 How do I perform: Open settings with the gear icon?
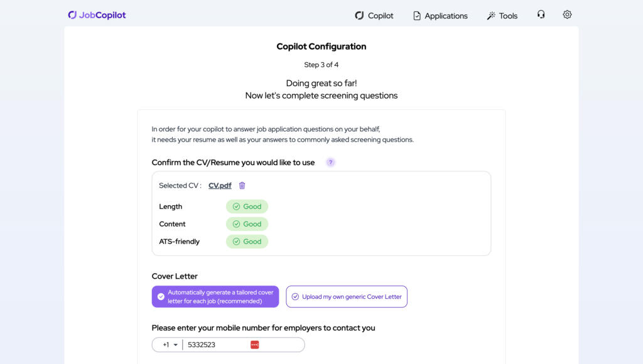coord(567,14)
